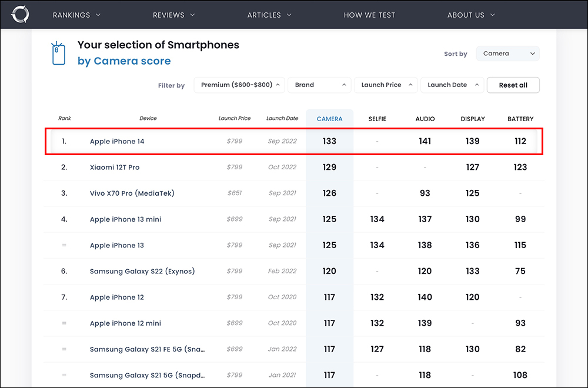Click the Rank column header

pyautogui.click(x=64, y=119)
